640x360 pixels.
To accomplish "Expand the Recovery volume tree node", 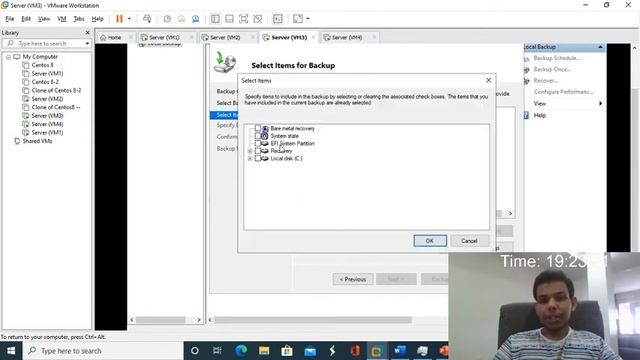I will click(250, 151).
